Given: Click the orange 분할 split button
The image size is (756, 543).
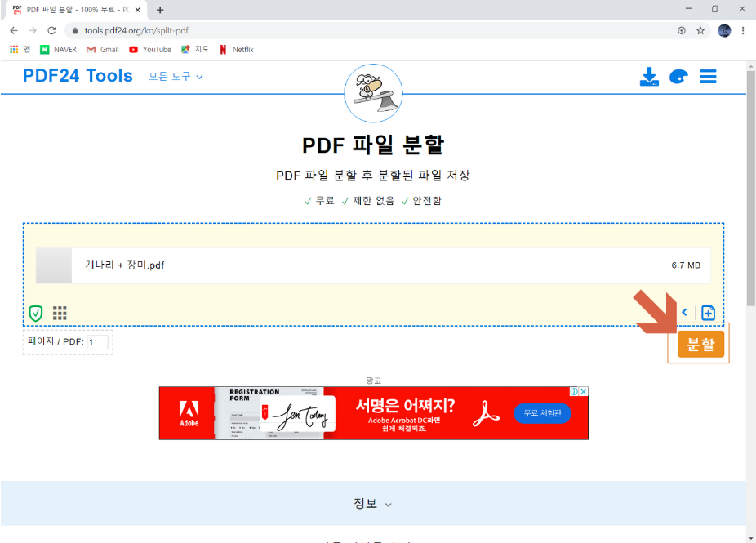Looking at the screenshot, I should click(700, 344).
